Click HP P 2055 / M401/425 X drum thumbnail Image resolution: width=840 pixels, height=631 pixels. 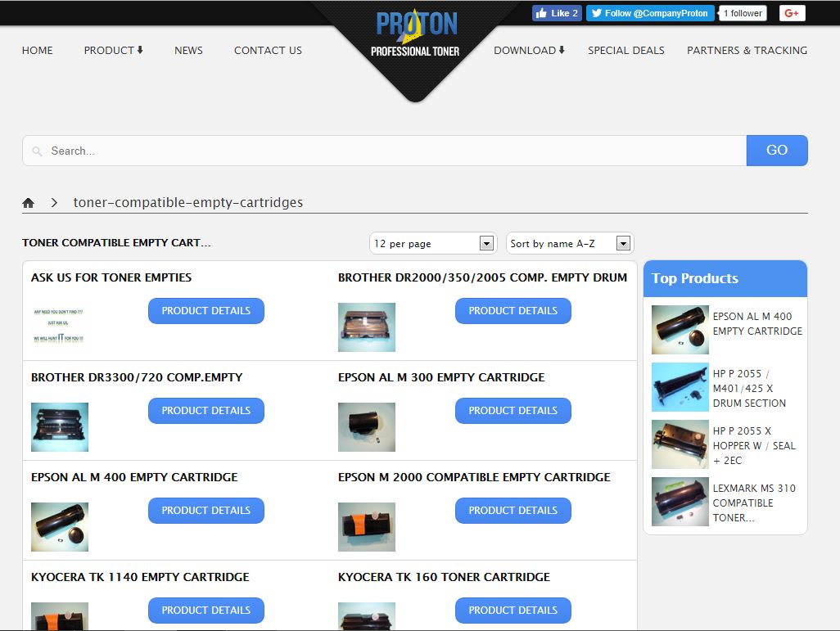point(680,387)
